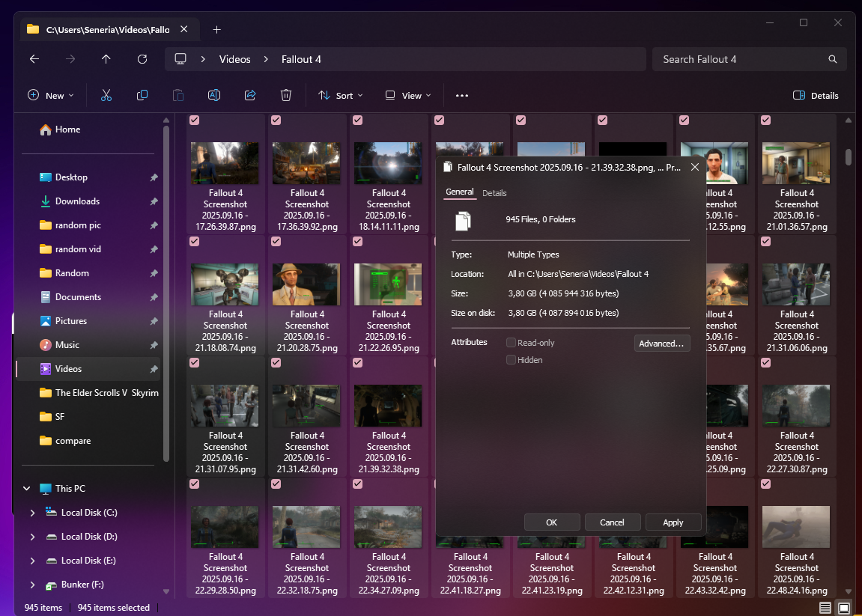Select the 21.22.26.95.png Pip-Boy thumbnail

pos(388,284)
